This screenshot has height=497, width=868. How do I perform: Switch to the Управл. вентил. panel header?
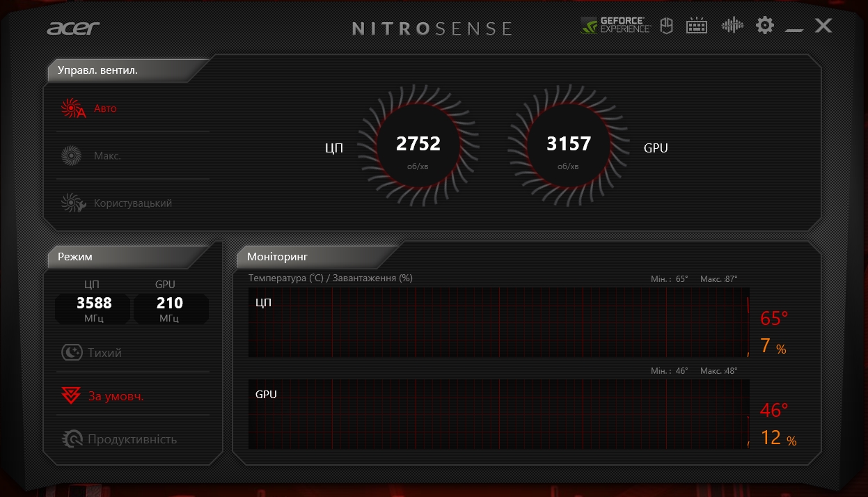pos(97,70)
